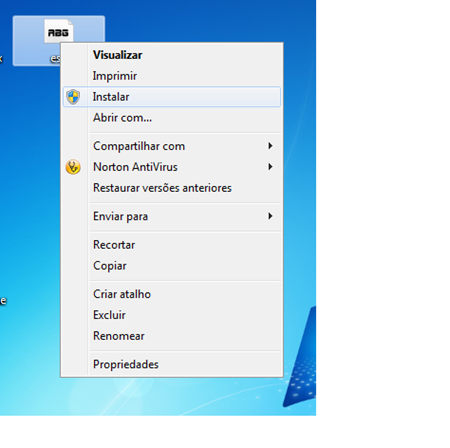
Task: Click the Norton AntiVirus yellow icon
Action: coord(73,167)
